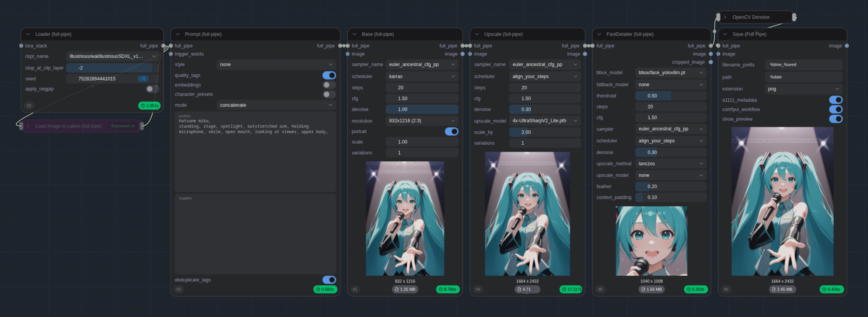Select the bbox_model dropdown in FastDetailer
This screenshot has width=868, height=317.
click(x=671, y=72)
